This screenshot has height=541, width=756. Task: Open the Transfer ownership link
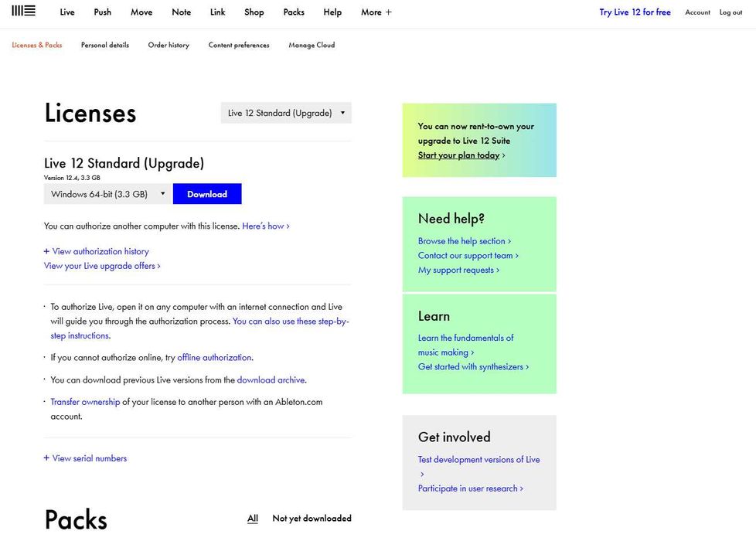point(85,402)
